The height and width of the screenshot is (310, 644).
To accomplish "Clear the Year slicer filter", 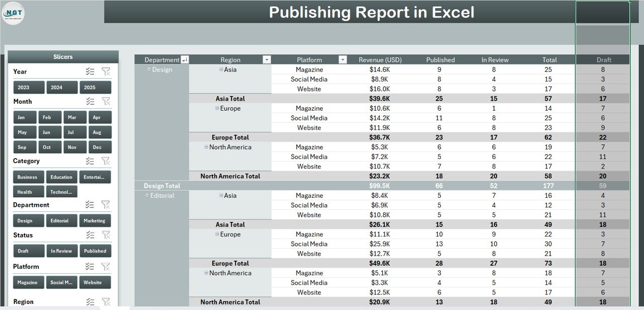I will click(106, 71).
